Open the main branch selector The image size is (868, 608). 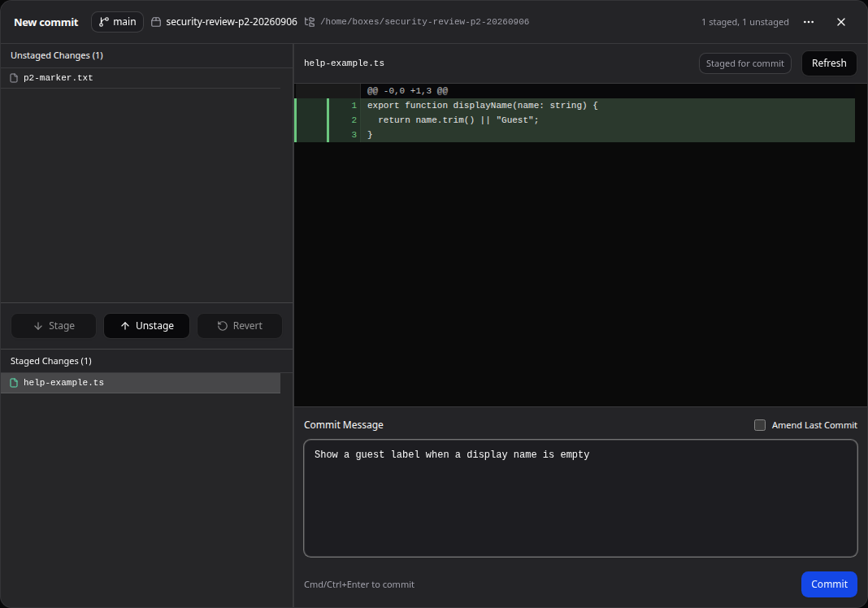tap(117, 22)
